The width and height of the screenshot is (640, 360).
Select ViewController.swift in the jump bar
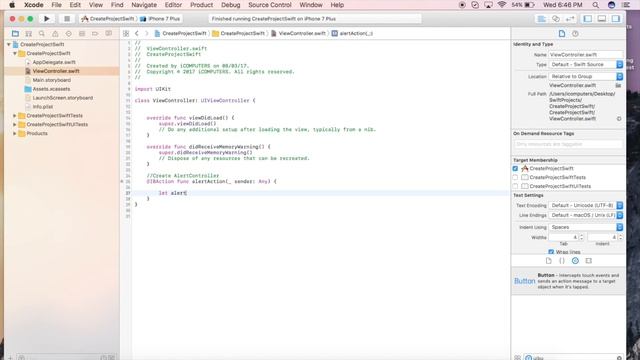tap(298, 33)
